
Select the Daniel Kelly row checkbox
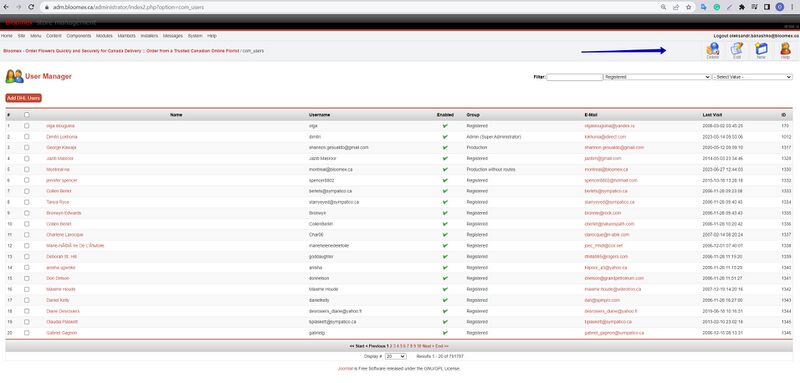coord(27,300)
